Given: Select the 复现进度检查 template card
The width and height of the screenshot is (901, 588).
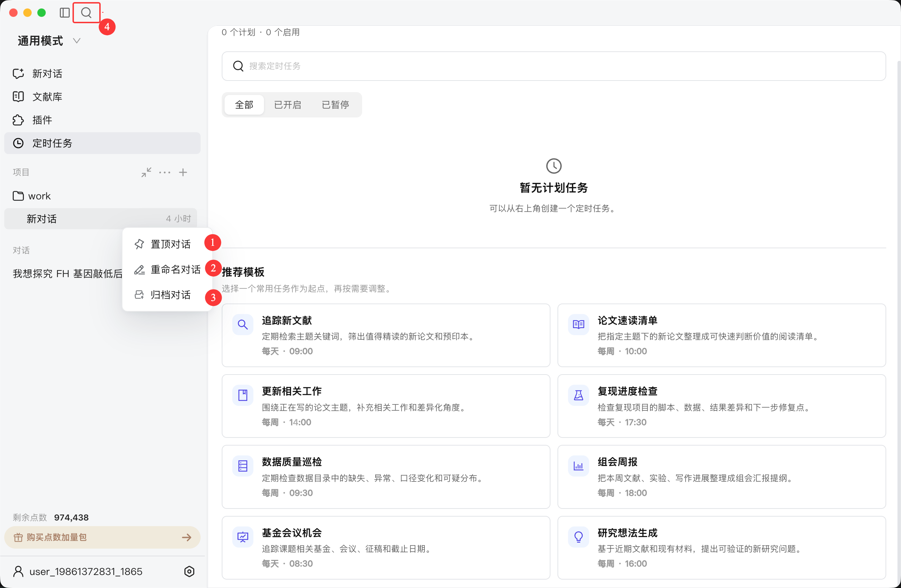Looking at the screenshot, I should pos(722,406).
